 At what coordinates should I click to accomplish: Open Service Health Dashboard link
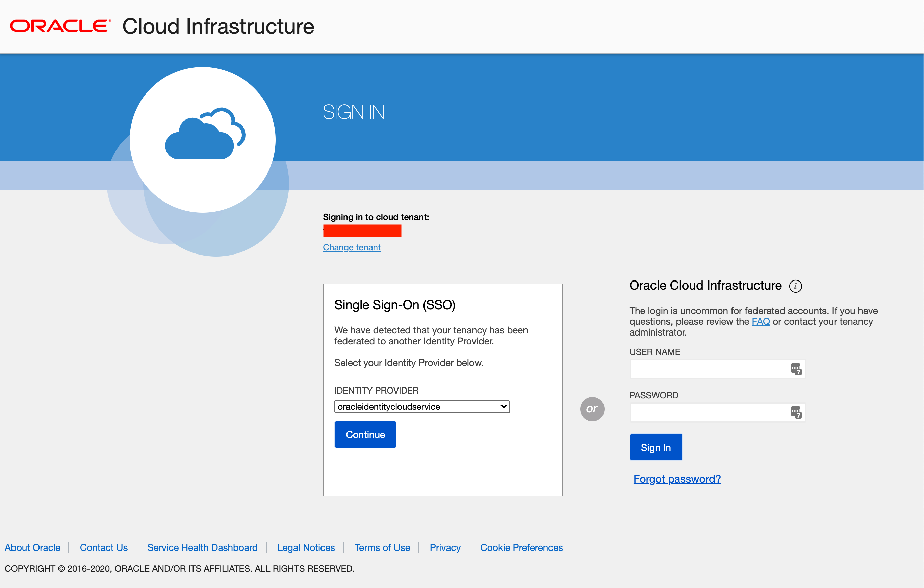pos(202,547)
